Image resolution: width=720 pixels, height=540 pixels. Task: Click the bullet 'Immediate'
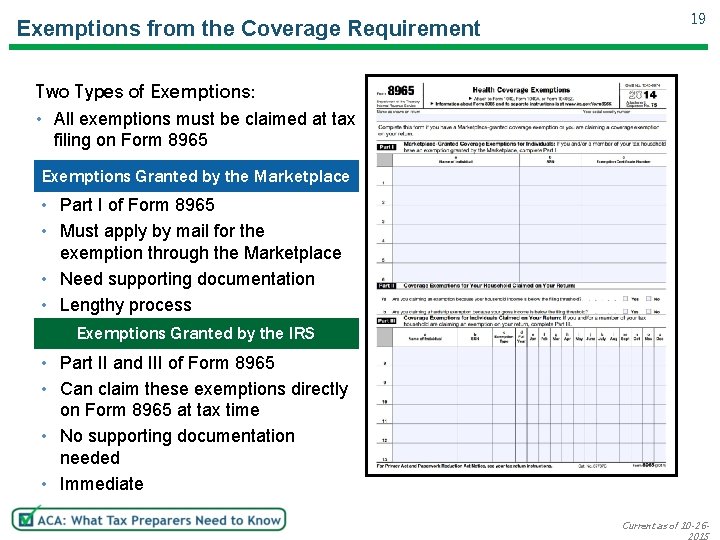point(101,484)
